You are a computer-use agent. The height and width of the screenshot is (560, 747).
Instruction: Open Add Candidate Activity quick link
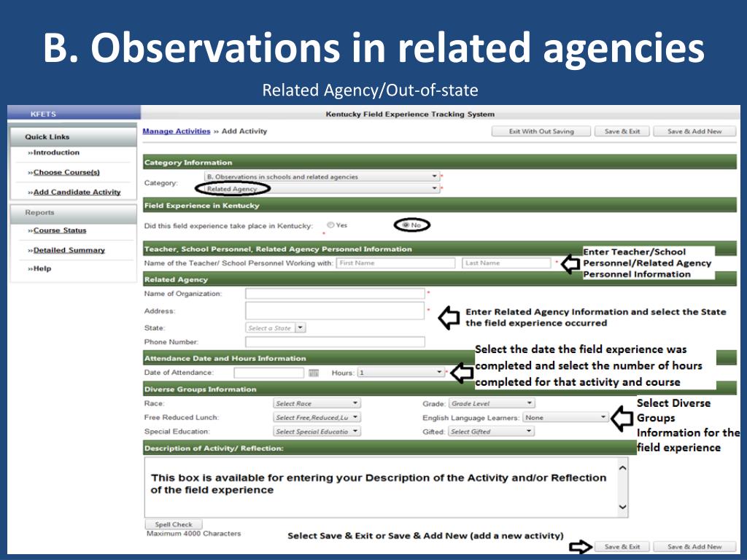point(77,192)
